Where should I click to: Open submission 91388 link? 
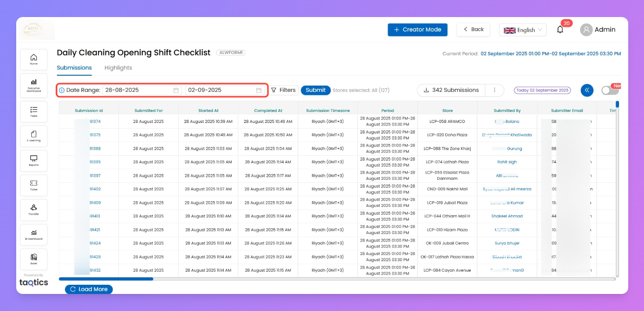95,149
